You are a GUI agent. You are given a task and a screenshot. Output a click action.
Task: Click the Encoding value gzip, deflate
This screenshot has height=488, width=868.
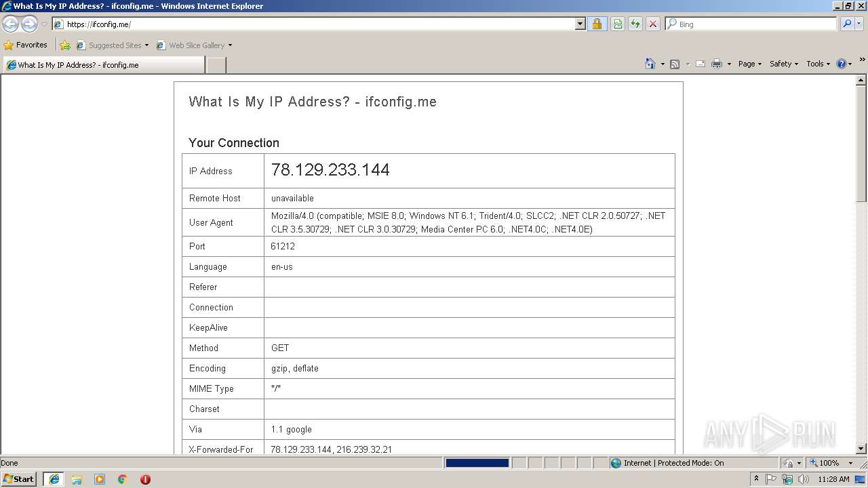(295, 368)
